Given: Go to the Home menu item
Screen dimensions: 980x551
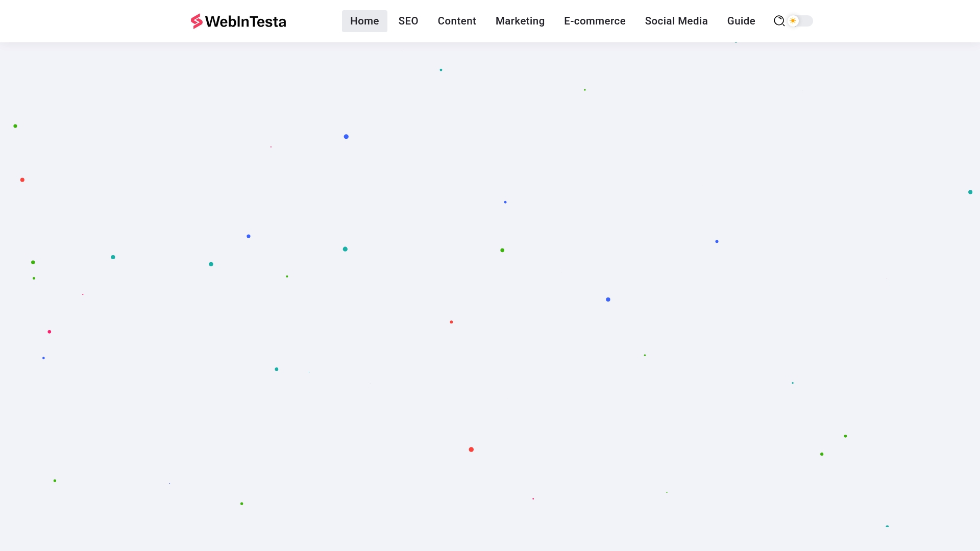Looking at the screenshot, I should [x=364, y=21].
